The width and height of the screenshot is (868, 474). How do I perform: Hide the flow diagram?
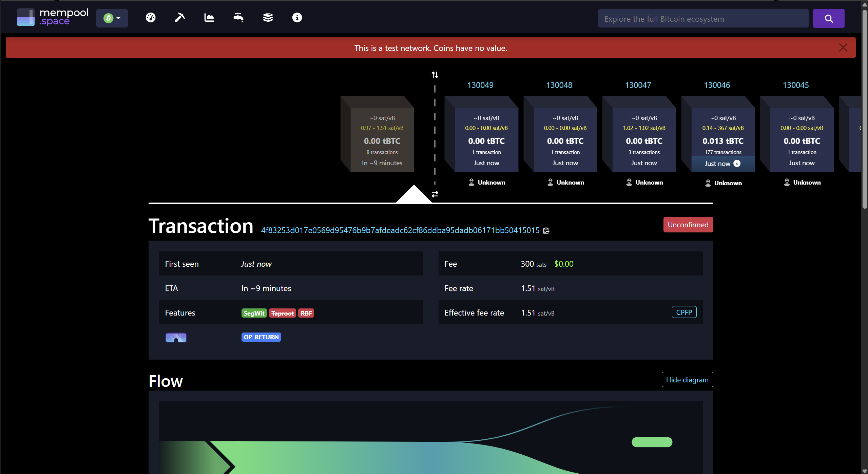click(x=687, y=380)
